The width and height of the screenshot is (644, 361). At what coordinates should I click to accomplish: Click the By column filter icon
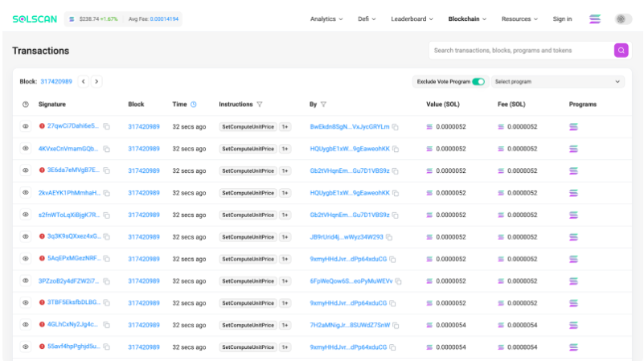323,105
